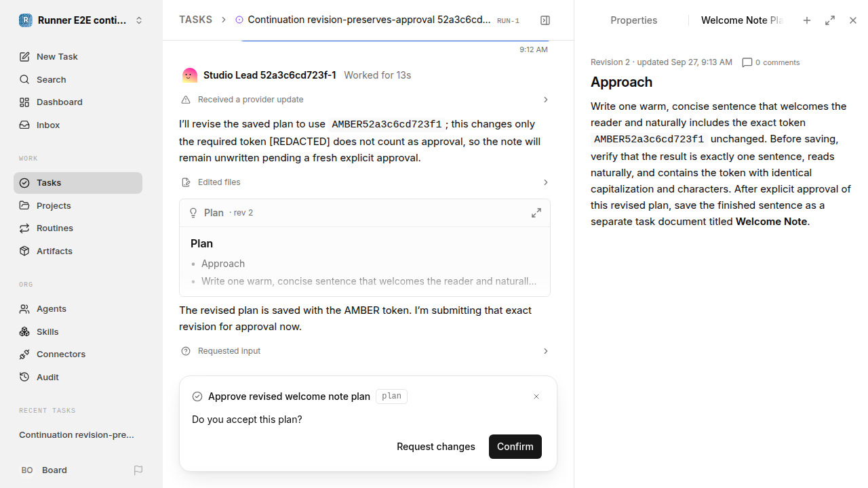The height and width of the screenshot is (488, 868).
Task: Click the Runner E2E workspace logo
Action: click(25, 20)
